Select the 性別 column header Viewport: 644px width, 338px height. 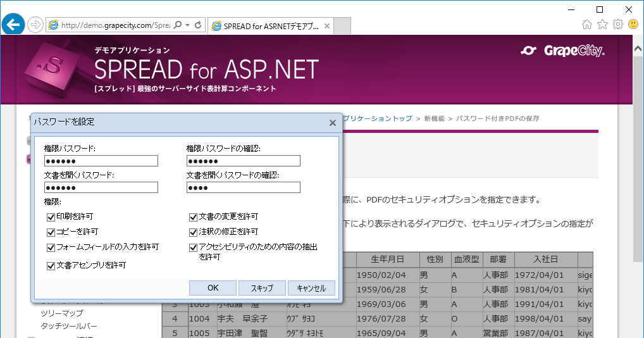pos(435,259)
